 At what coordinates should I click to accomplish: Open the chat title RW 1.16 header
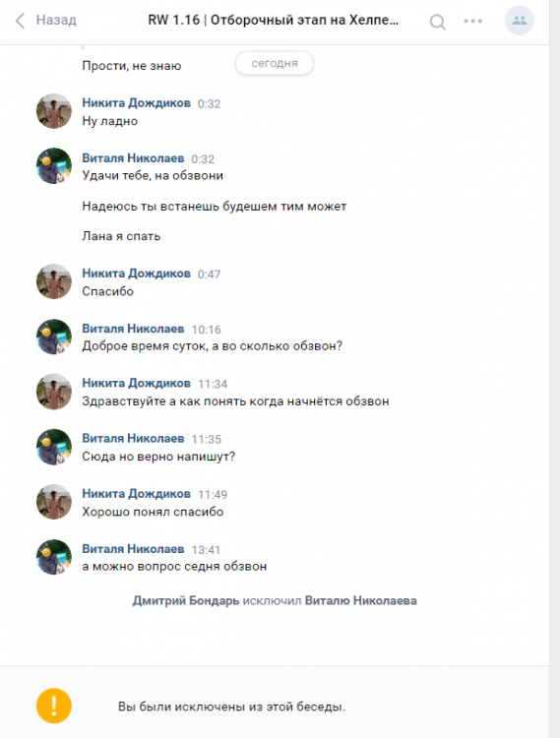coord(273,20)
